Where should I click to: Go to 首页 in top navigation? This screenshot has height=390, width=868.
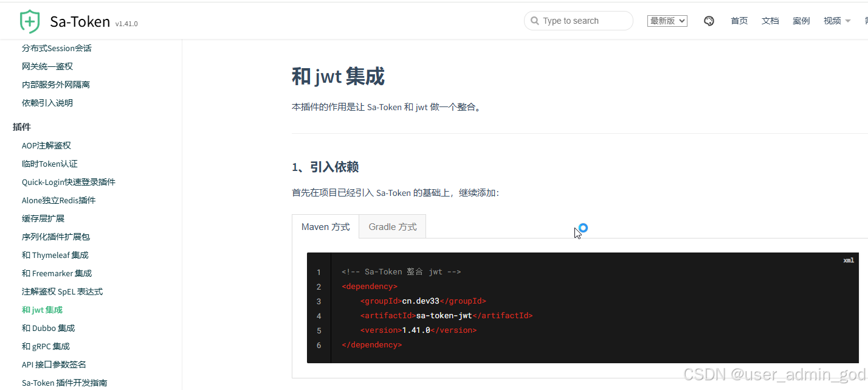point(739,21)
